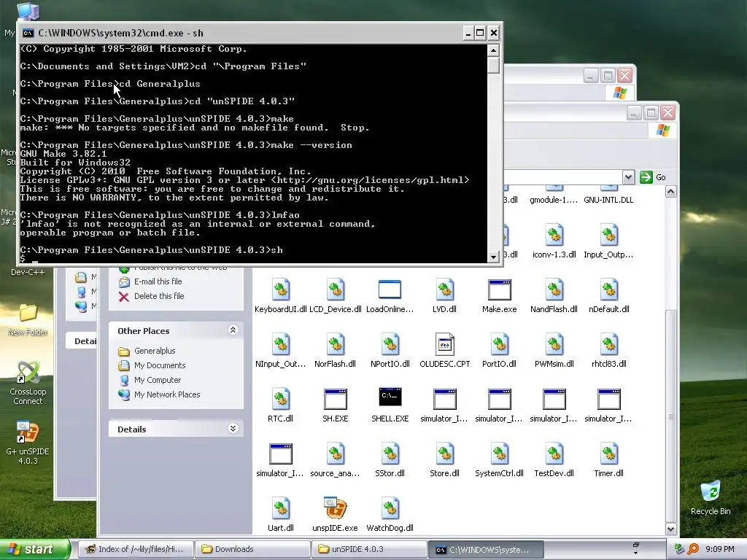Screen dimensions: 747x560
Task: Click the Go button beside address bar
Action: point(653,177)
